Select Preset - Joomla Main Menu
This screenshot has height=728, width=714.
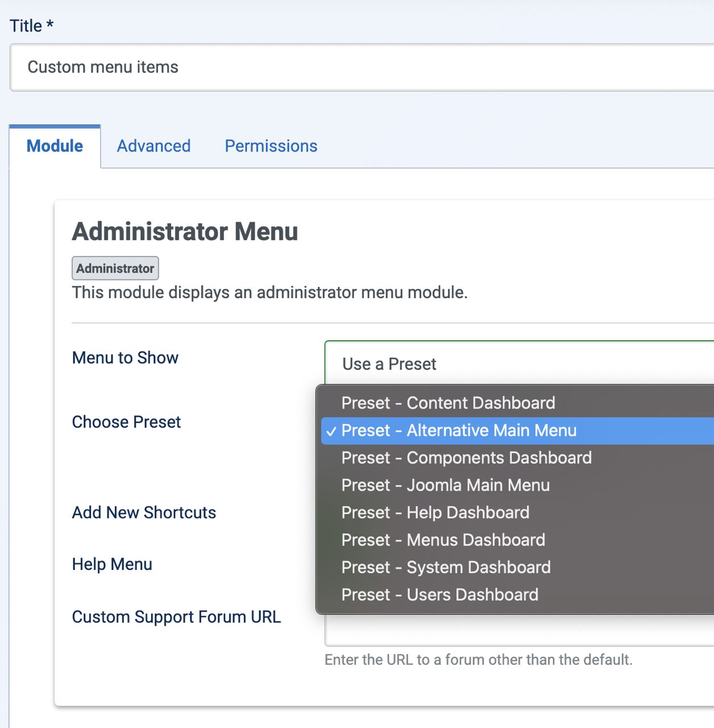pos(445,485)
